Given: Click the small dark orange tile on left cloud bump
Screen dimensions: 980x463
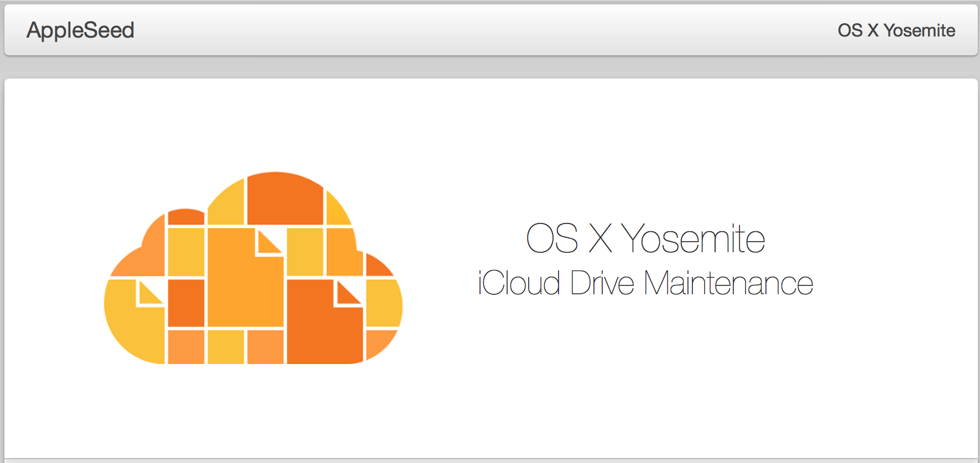Looking at the screenshot, I should [x=186, y=217].
